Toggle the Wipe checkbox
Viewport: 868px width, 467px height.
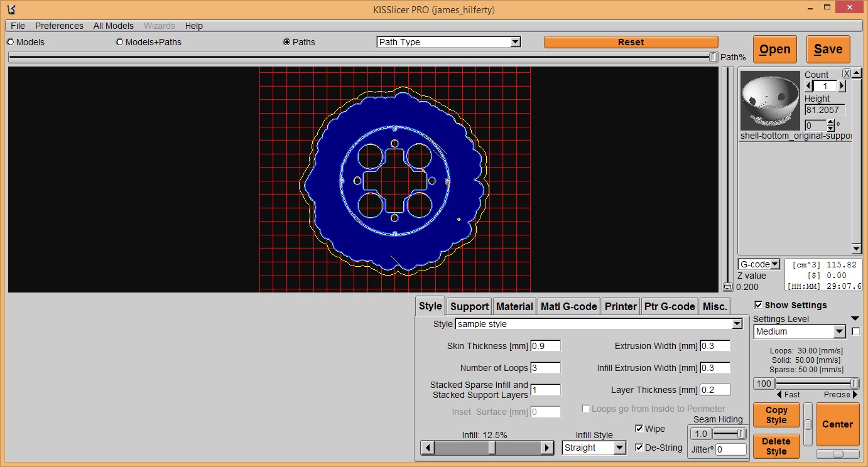tap(639, 429)
